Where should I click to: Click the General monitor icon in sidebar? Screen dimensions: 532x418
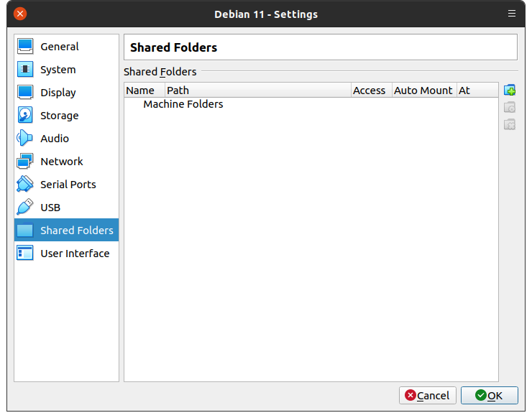(x=25, y=47)
